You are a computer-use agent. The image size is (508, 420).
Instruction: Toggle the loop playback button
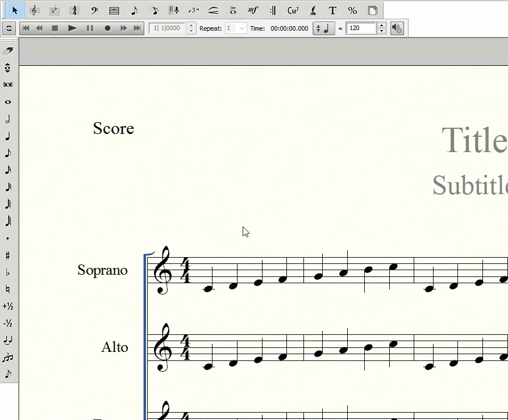tap(9, 28)
